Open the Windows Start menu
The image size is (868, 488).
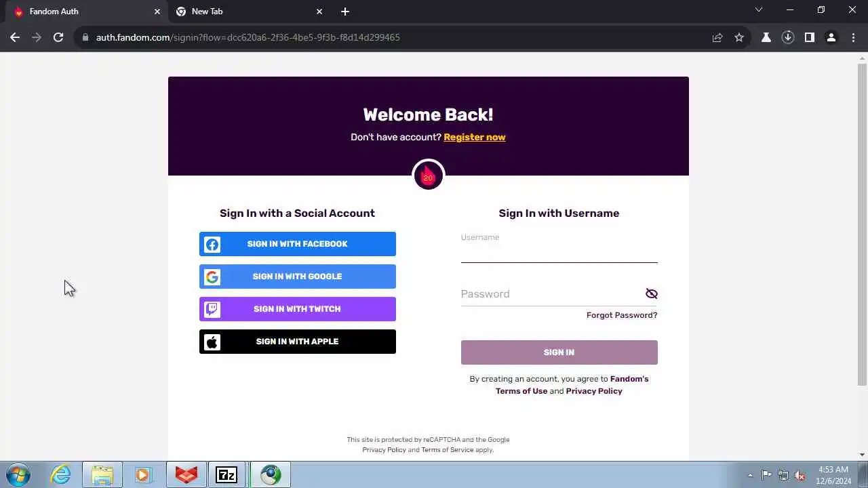18,474
